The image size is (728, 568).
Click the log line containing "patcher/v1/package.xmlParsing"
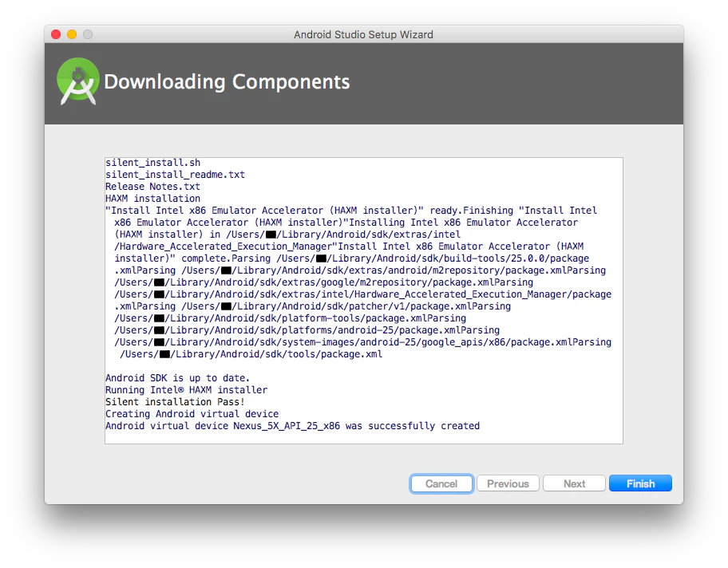[x=312, y=306]
